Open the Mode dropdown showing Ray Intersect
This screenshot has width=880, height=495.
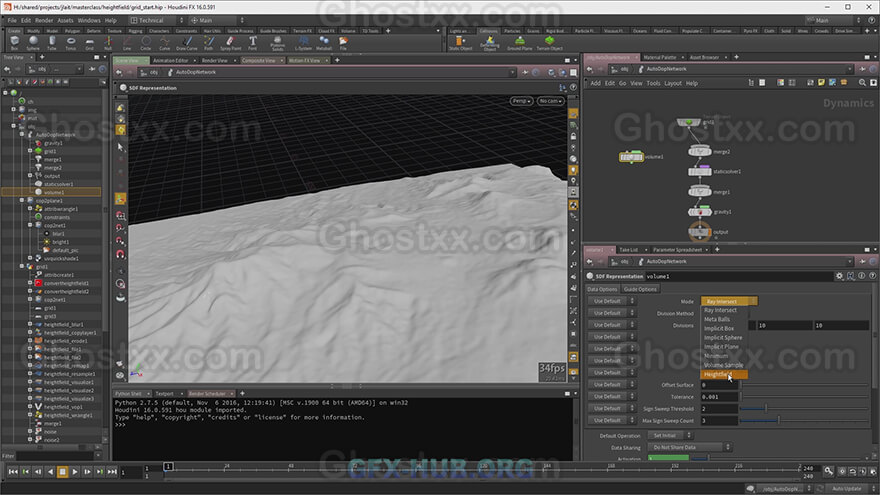coord(729,301)
